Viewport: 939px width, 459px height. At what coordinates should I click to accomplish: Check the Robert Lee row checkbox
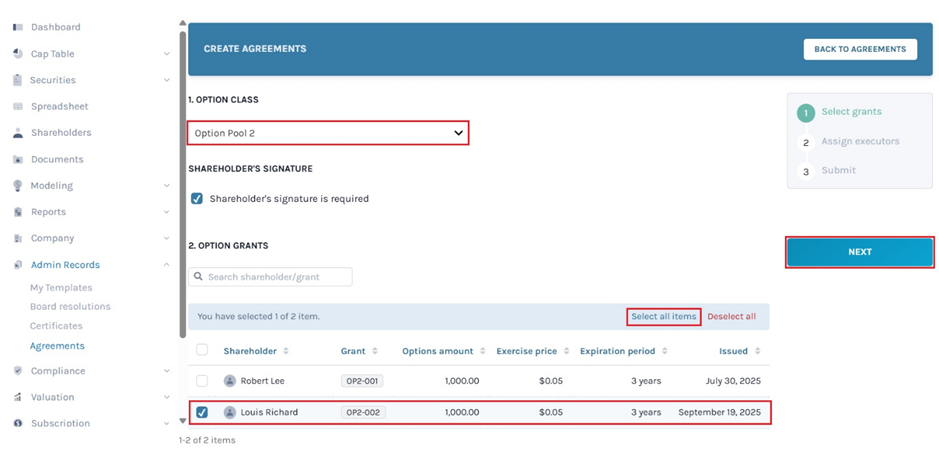click(x=202, y=381)
